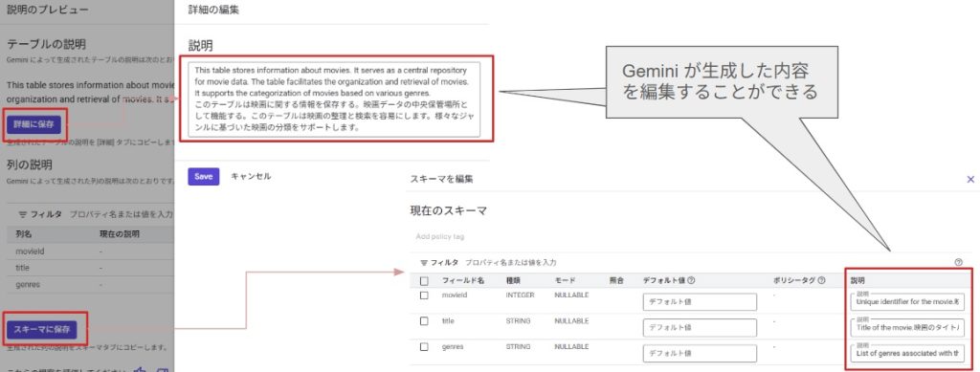This screenshot has height=372, width=980.
Task: Click 説明 column header in schema table
Action: click(x=858, y=281)
